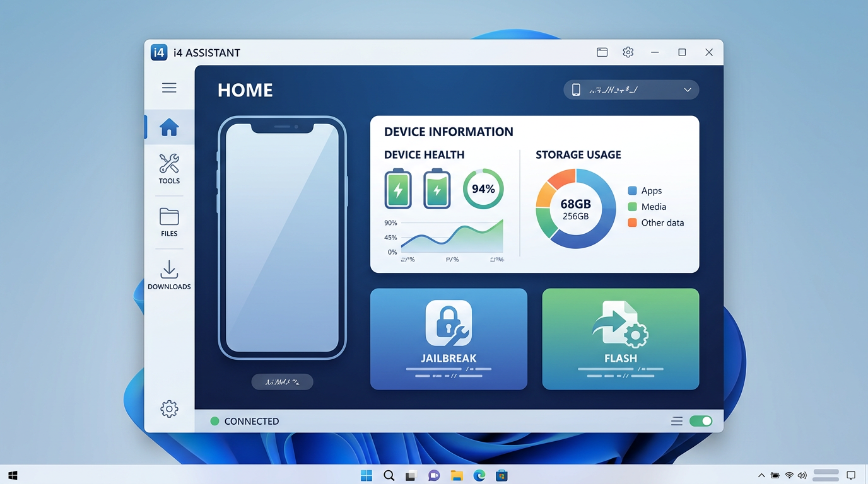Open File Explorer from the taskbar

click(456, 475)
